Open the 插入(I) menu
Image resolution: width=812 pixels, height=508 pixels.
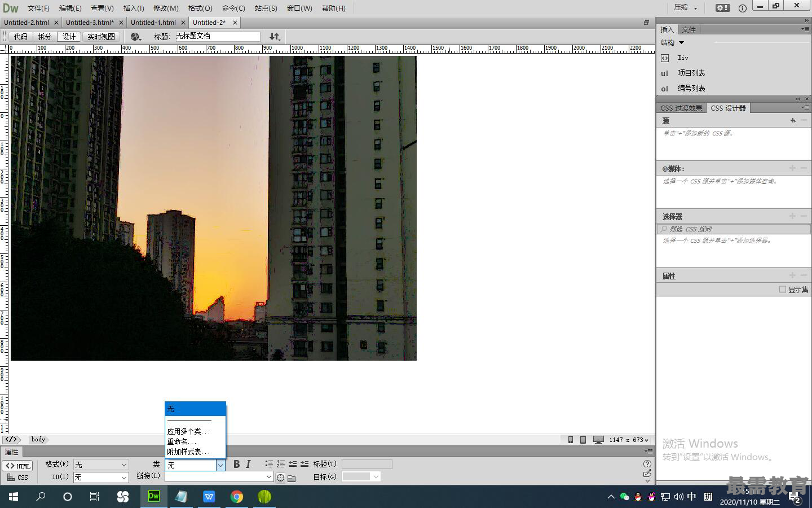[x=134, y=8]
